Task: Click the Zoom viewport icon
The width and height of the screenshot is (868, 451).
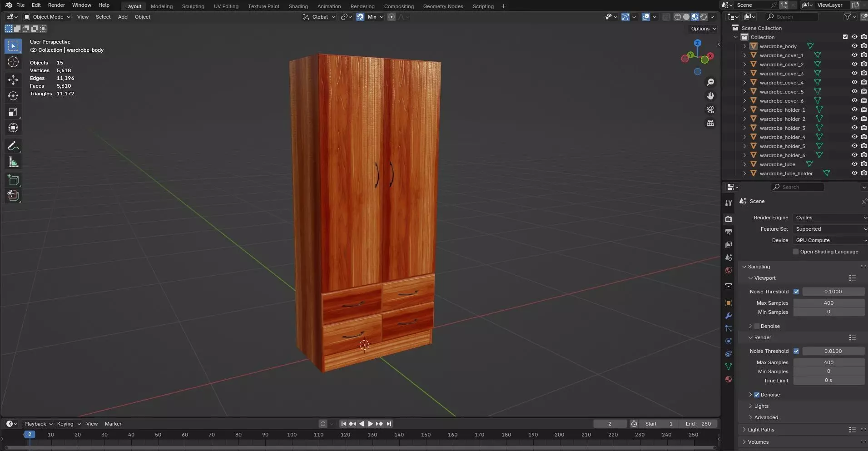Action: click(710, 82)
